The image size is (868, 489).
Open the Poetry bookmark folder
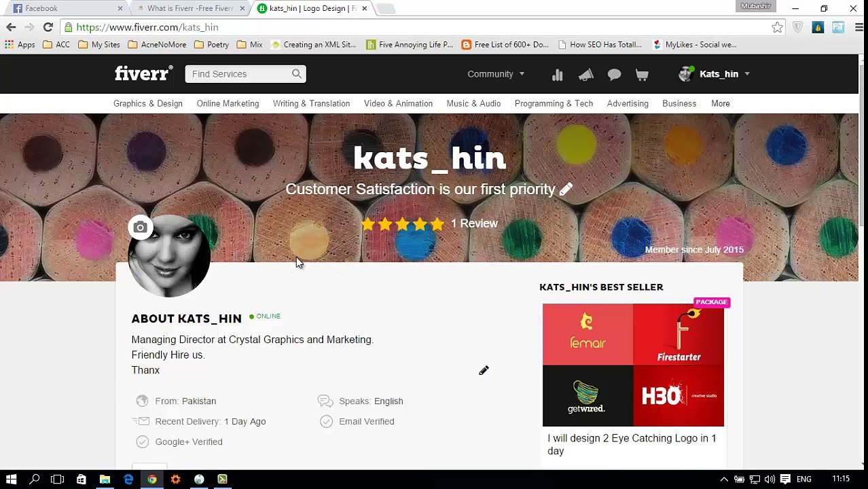click(x=212, y=45)
